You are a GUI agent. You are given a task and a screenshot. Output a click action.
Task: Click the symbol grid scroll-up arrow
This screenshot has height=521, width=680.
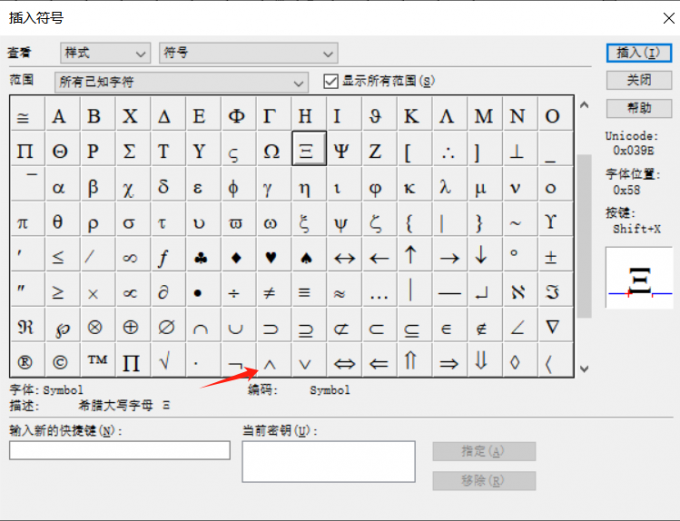[584, 105]
